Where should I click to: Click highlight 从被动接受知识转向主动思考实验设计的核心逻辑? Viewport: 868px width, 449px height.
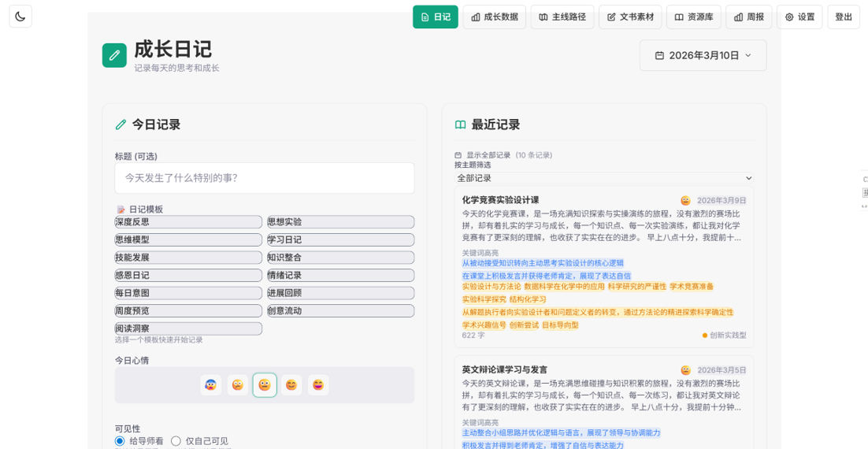[x=543, y=264]
